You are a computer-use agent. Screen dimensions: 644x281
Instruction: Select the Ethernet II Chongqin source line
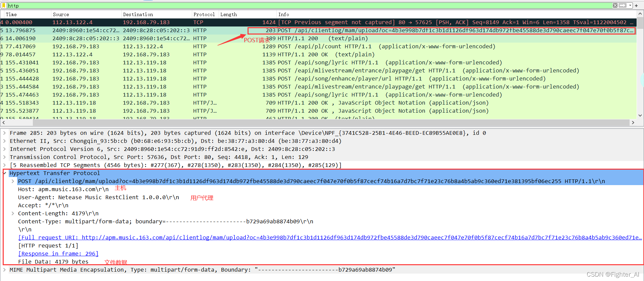pyautogui.click(x=176, y=141)
